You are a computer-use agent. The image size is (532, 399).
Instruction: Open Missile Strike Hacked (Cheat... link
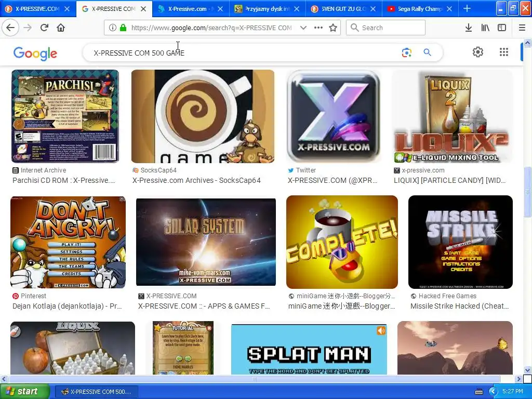point(460,306)
